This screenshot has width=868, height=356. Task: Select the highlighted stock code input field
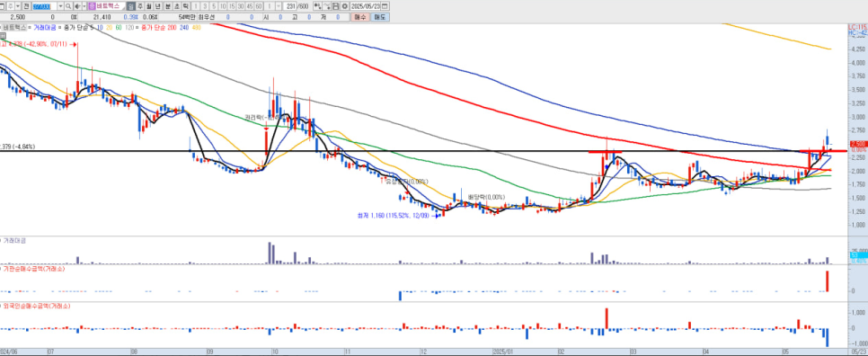(44, 6)
